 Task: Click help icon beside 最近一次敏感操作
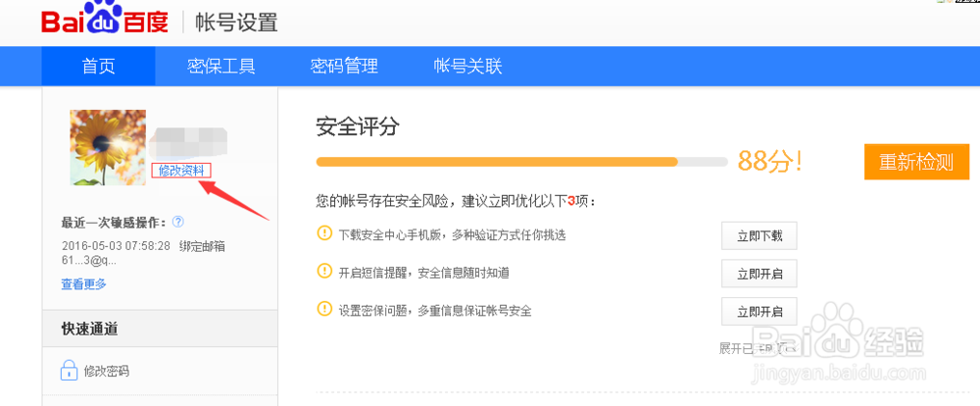point(177,222)
